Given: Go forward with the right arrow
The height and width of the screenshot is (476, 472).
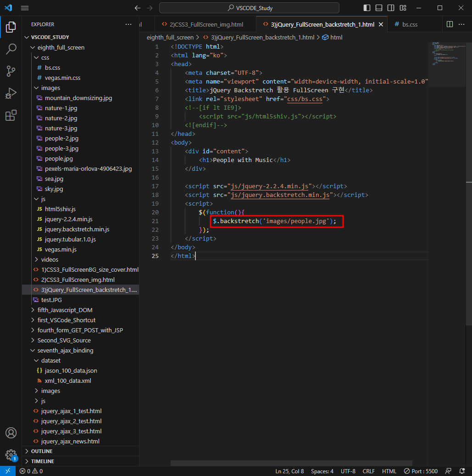Looking at the screenshot, I should coord(150,8).
